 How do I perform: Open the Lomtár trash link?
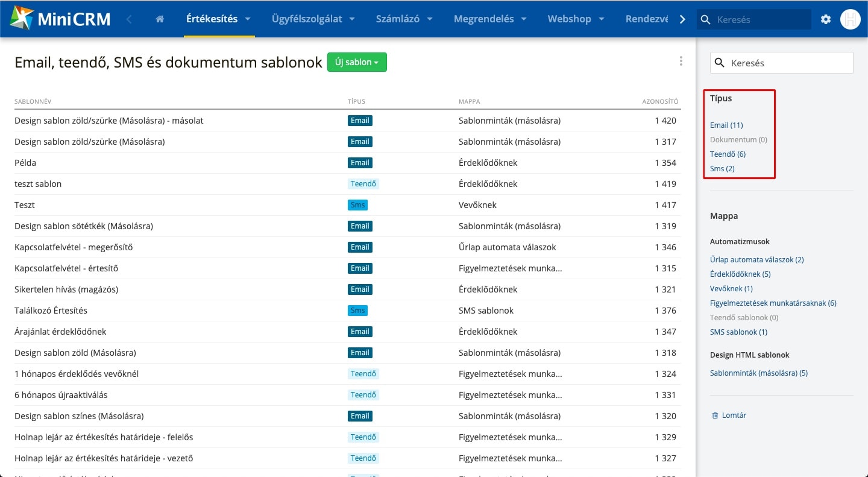(x=729, y=415)
